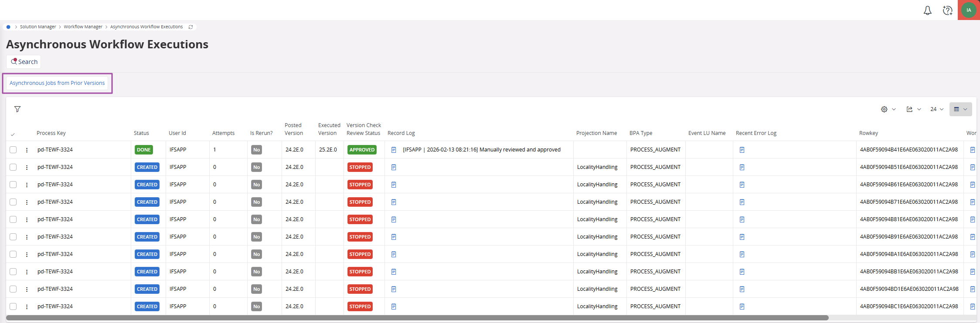Sort by the Rowkey column header
Screen dimensions: 980x323
[868, 133]
